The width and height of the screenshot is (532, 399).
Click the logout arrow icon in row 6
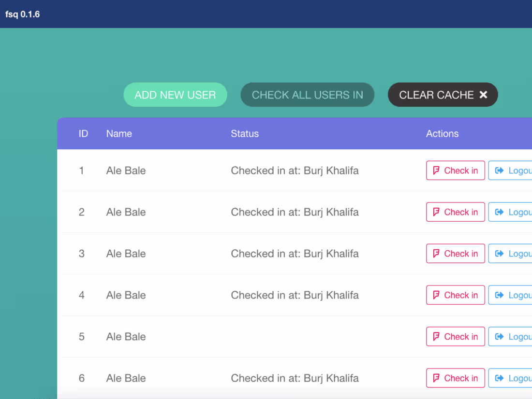tap(498, 378)
